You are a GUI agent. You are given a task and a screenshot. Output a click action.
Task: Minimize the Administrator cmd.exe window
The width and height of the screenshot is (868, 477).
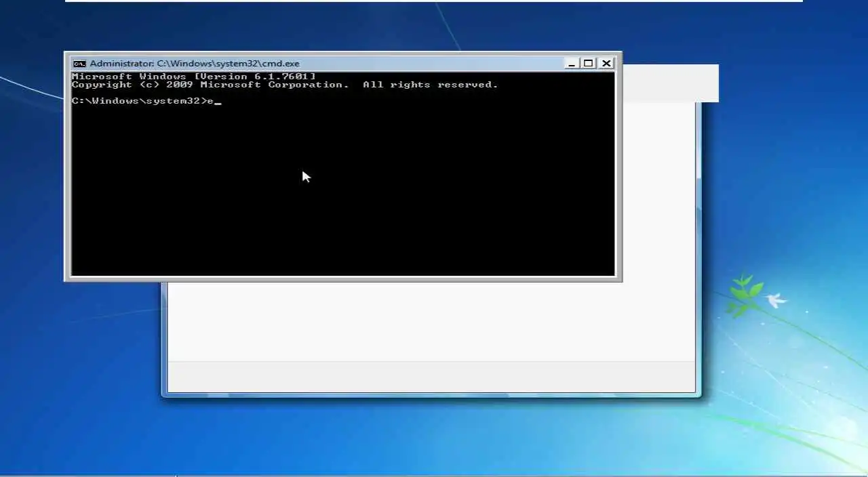pos(572,64)
